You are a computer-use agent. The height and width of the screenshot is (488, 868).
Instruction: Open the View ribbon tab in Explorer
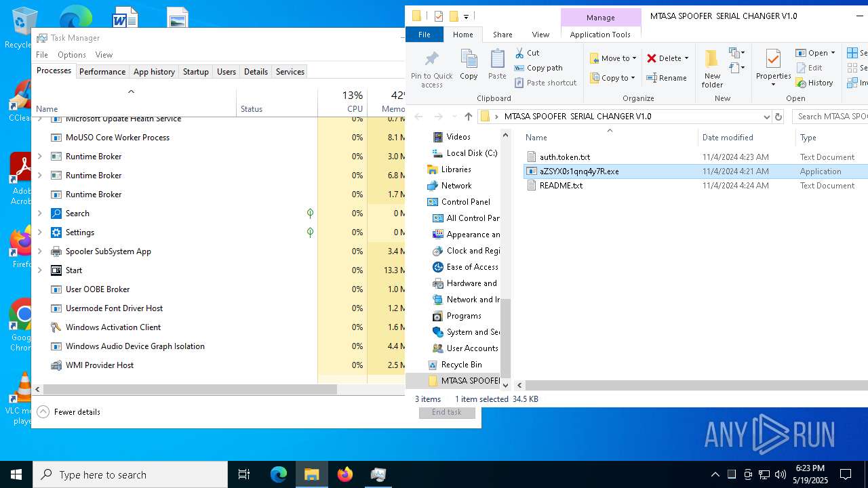[540, 35]
